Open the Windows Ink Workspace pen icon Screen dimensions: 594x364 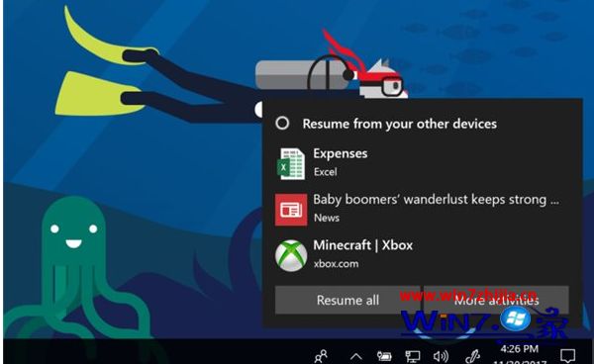(473, 356)
